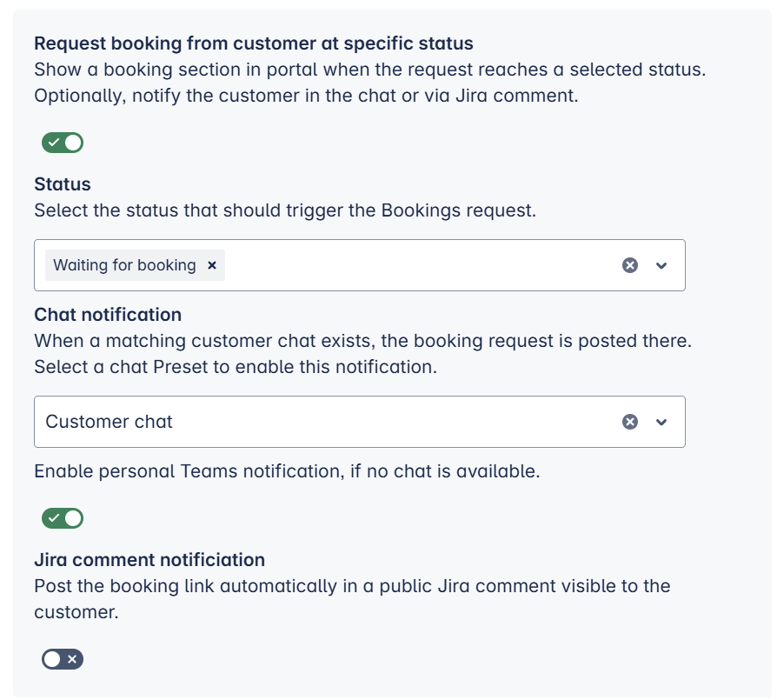Open the Chat notification preset chevron
This screenshot has height=700, width=777.
pos(661,422)
